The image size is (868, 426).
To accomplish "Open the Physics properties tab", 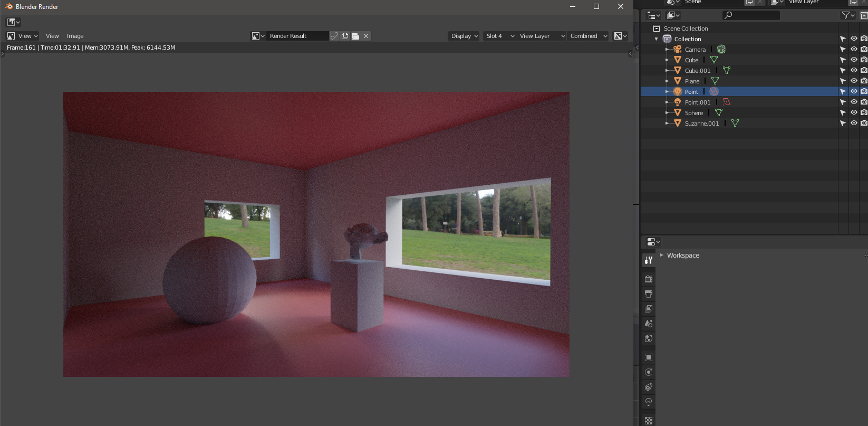I will (649, 372).
